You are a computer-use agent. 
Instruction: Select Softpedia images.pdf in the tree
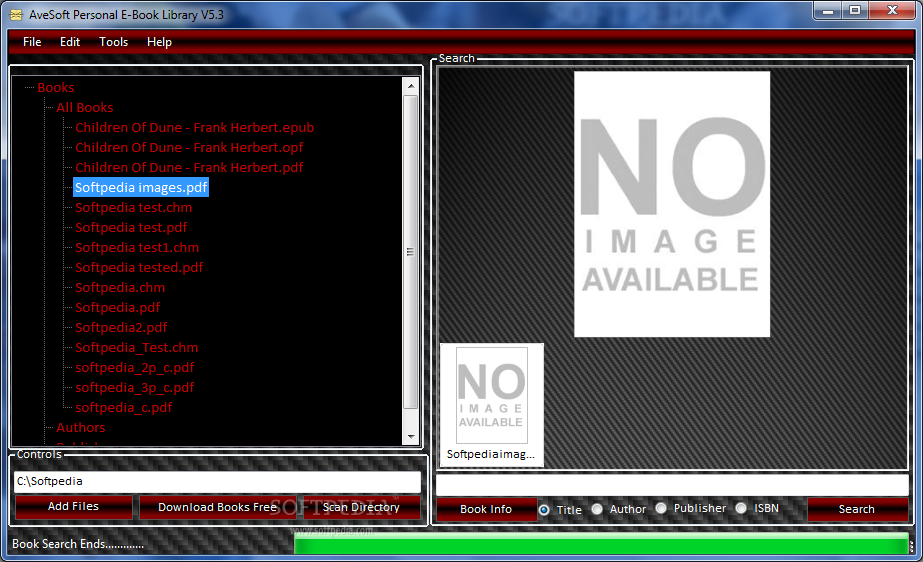141,188
